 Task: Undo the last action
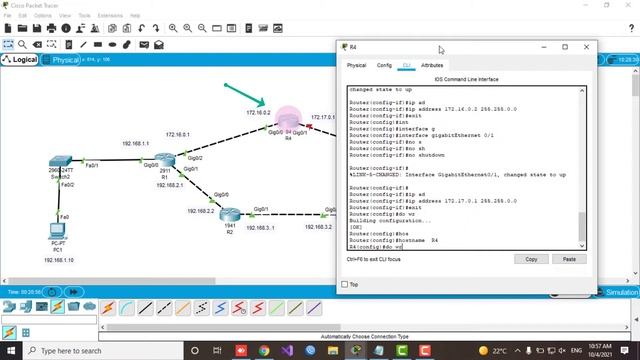(x=142, y=28)
